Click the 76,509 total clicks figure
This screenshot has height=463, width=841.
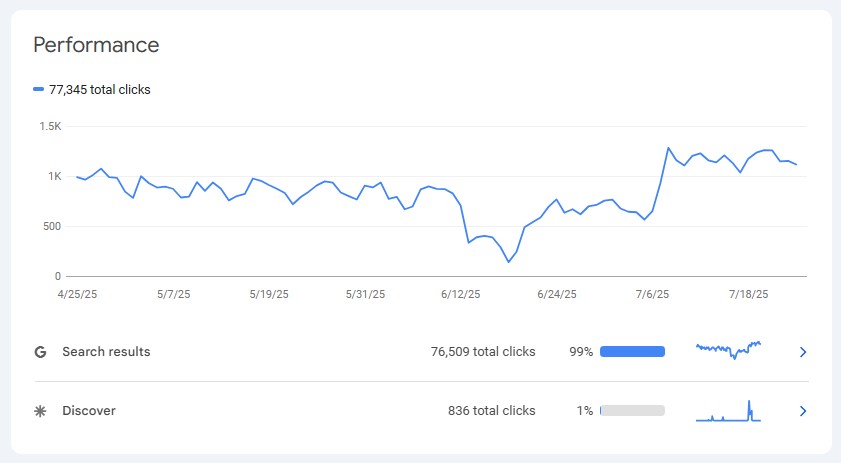point(483,352)
